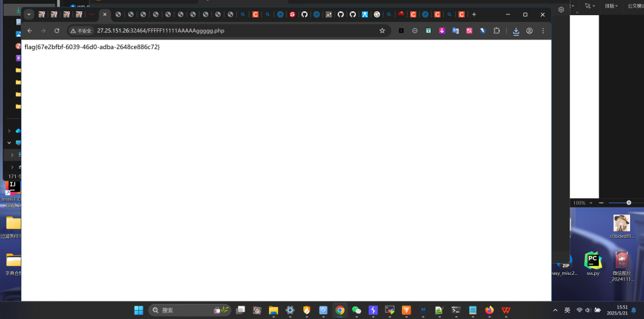
Task: Switch to the red G icon tab
Action: click(x=292, y=14)
